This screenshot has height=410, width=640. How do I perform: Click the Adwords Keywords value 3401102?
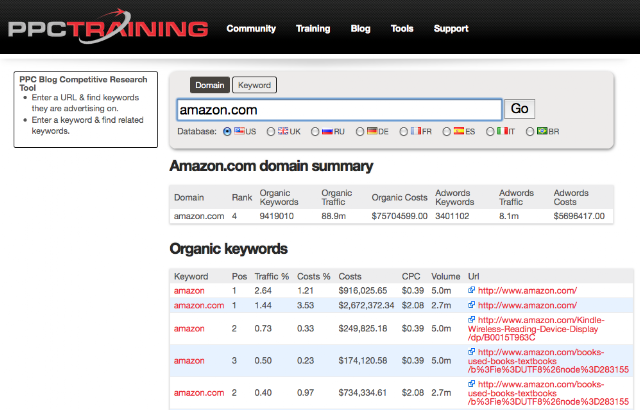tap(452, 216)
